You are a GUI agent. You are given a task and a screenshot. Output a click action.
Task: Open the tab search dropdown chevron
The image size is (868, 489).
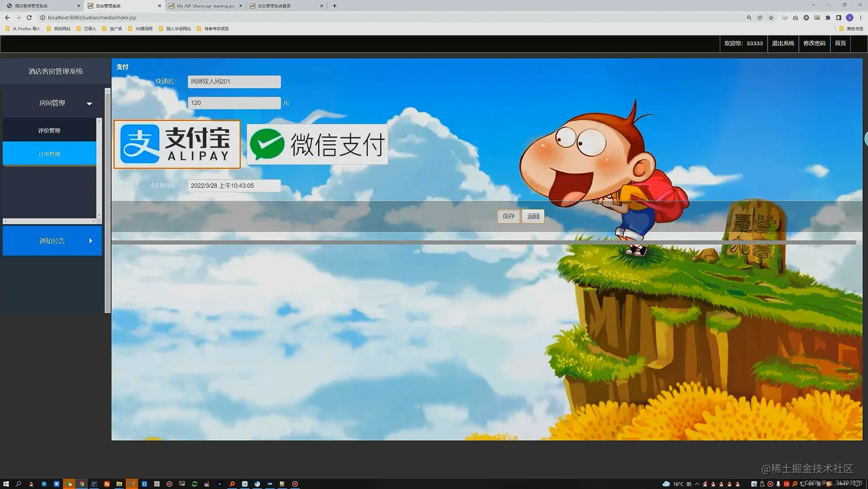813,5
